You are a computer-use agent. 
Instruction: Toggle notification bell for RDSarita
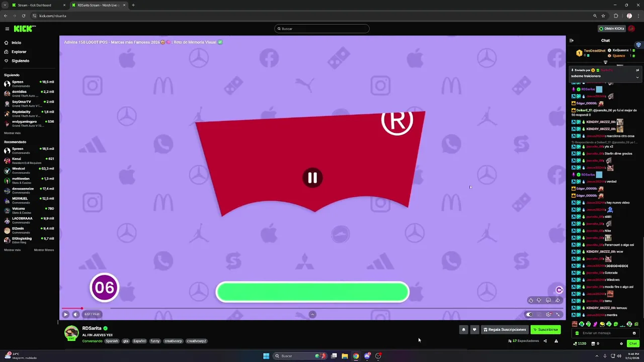coord(463,330)
